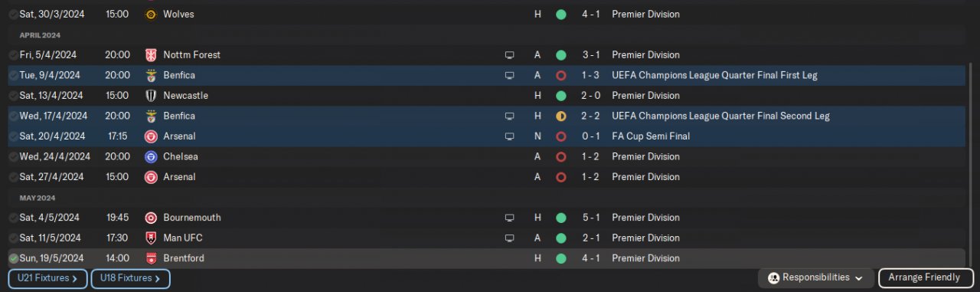The image size is (980, 292).
Task: Click the TV broadcast icon for Nottm Forest match
Action: tap(509, 55)
